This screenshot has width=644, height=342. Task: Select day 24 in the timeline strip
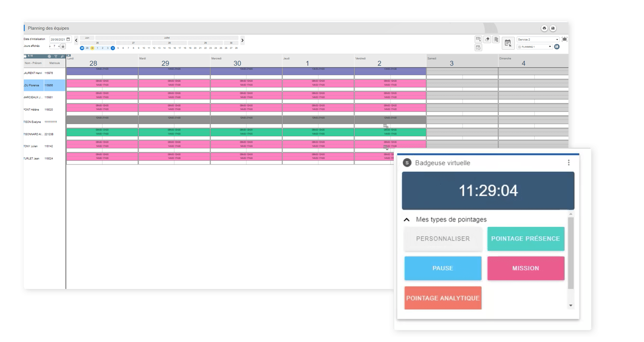pyautogui.click(x=216, y=48)
